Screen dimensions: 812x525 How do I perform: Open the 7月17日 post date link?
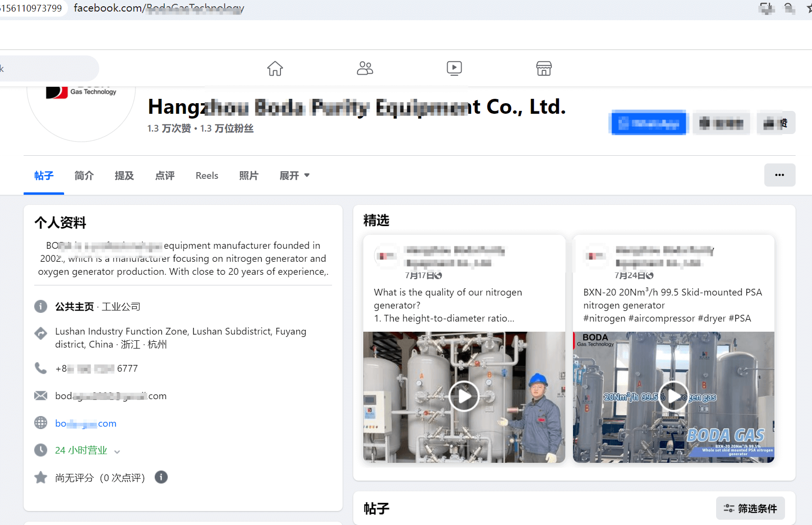[x=420, y=275]
